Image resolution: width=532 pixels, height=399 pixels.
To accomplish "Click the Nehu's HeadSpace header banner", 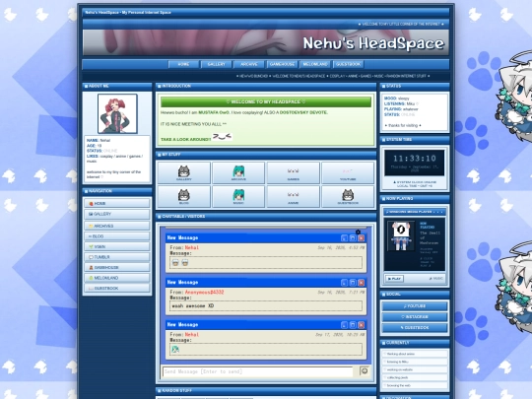I will [266, 42].
